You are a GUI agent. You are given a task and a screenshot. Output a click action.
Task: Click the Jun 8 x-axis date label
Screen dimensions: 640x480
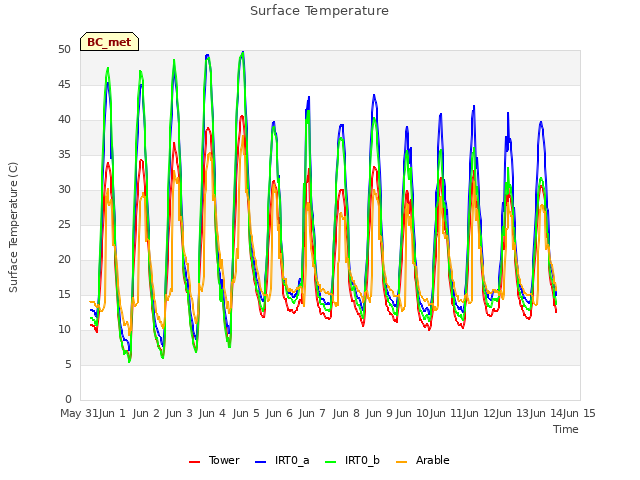[x=346, y=413]
